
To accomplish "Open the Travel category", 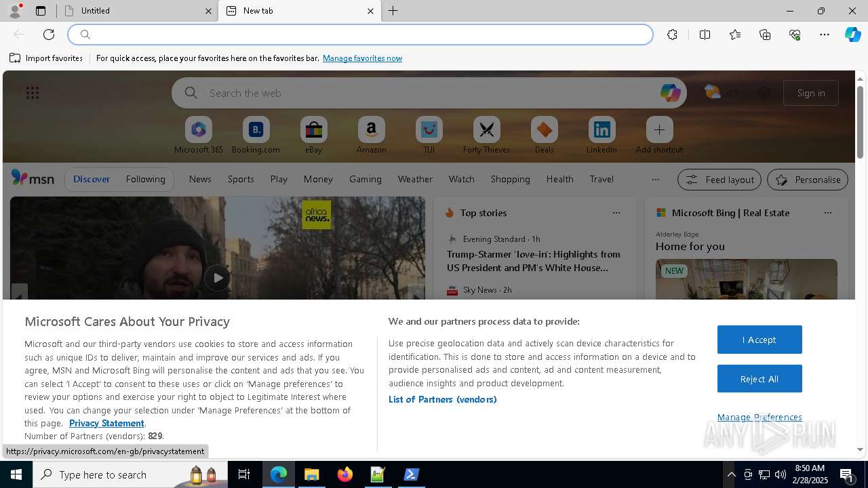I will coord(601,179).
